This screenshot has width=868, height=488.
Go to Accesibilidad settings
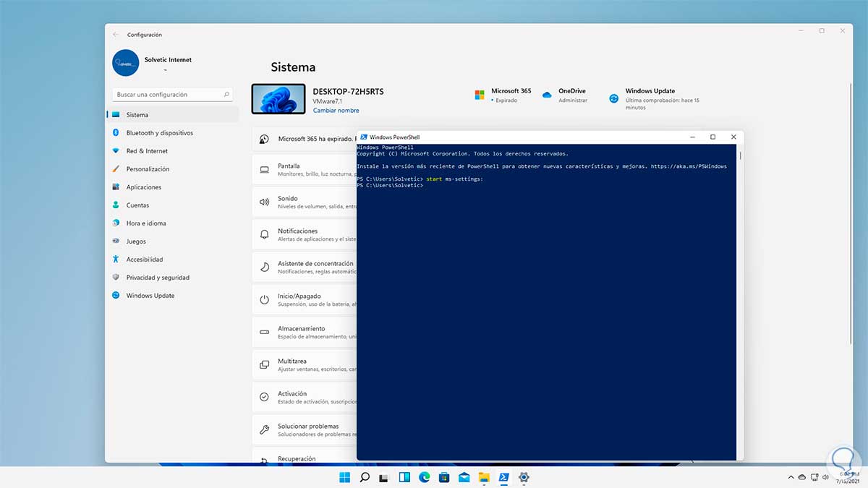145,260
